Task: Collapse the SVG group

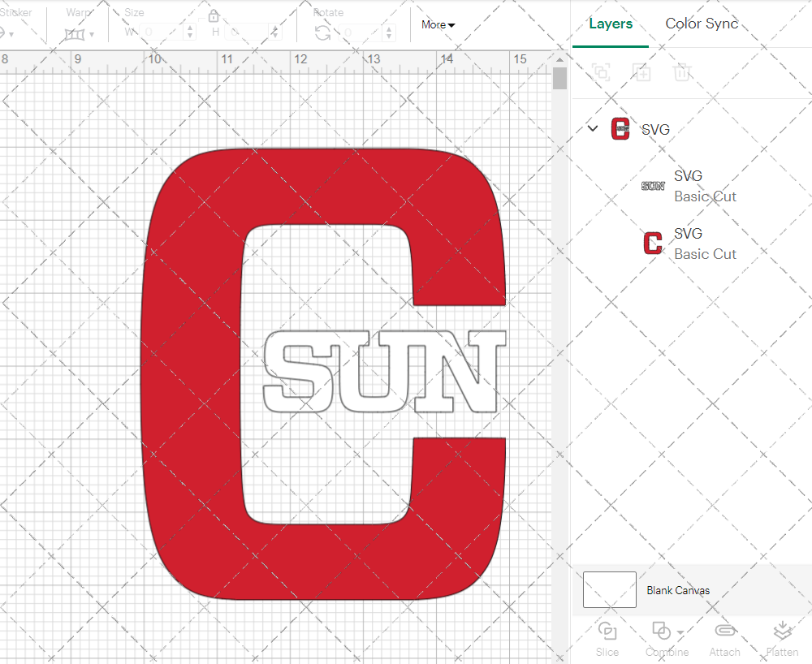Action: pos(592,128)
